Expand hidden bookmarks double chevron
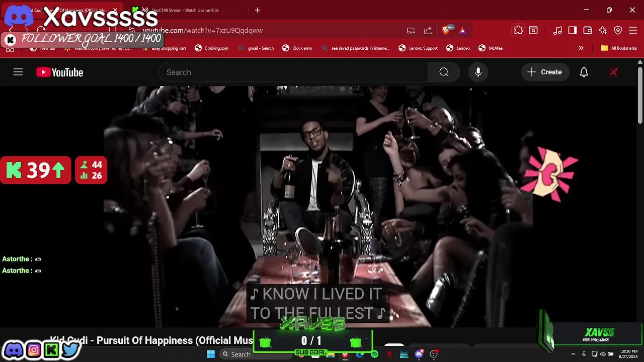This screenshot has height=362, width=644. [581, 48]
